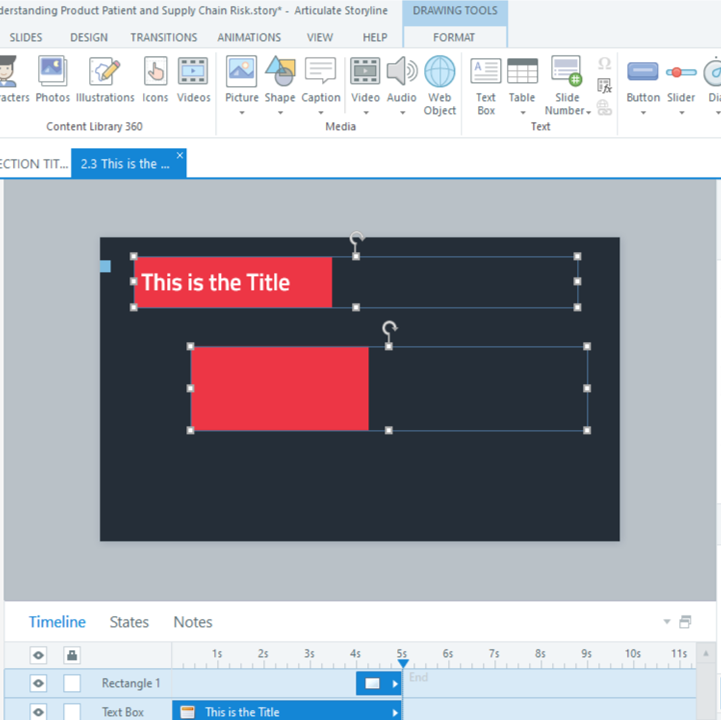The height and width of the screenshot is (720, 721).
Task: Click the hyperlink icon in Text group
Action: [604, 108]
